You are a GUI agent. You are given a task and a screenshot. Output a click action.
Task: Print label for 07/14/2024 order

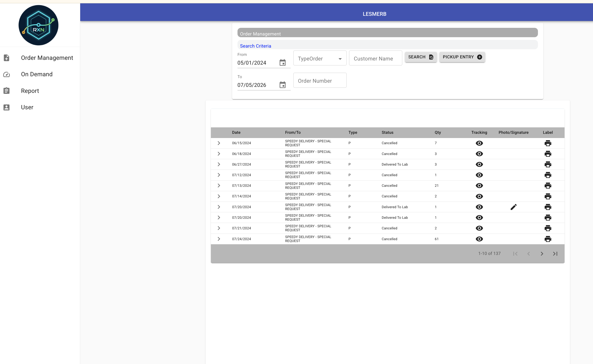pyautogui.click(x=548, y=197)
